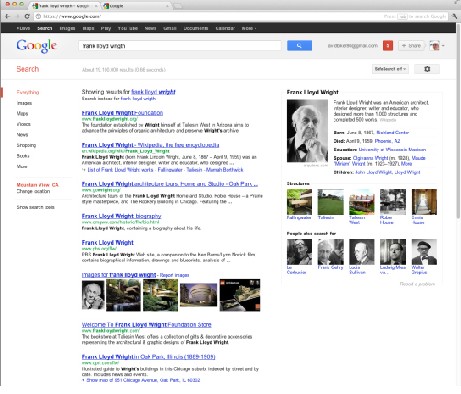Open the Walter Gropius person thumbnail
Image resolution: width=461 pixels, height=394 pixels.
tap(424, 252)
